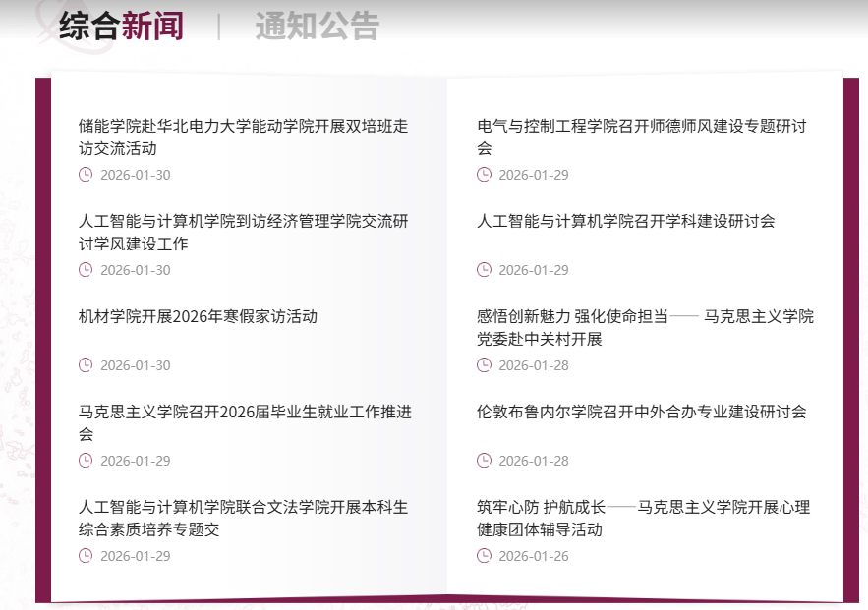Switch to the 通知公告 tab

(x=317, y=26)
